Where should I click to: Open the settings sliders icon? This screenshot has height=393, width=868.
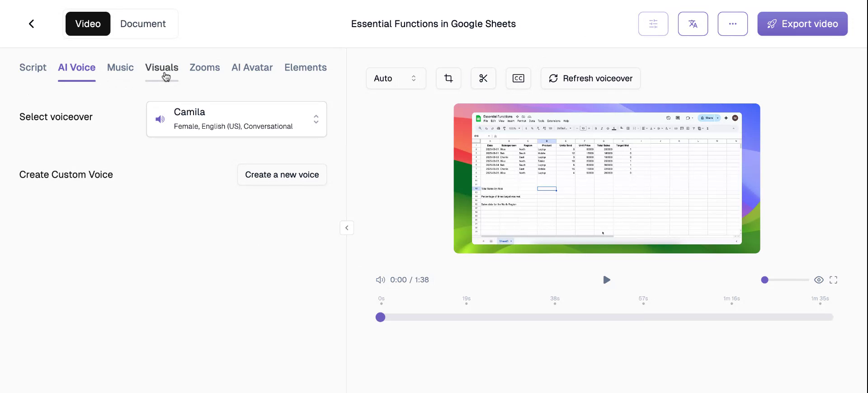pos(653,24)
